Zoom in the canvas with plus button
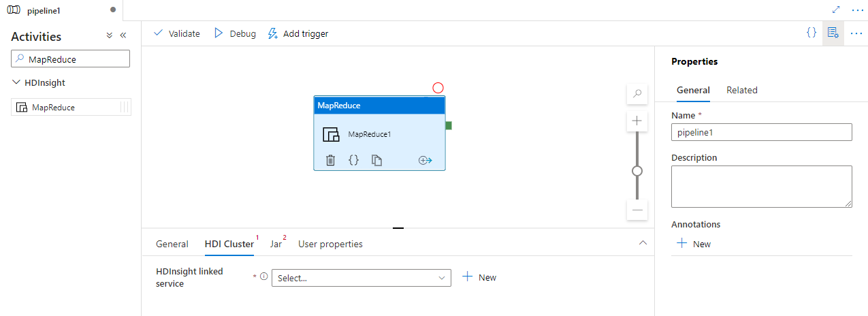Image resolution: width=868 pixels, height=316 pixels. (x=637, y=121)
